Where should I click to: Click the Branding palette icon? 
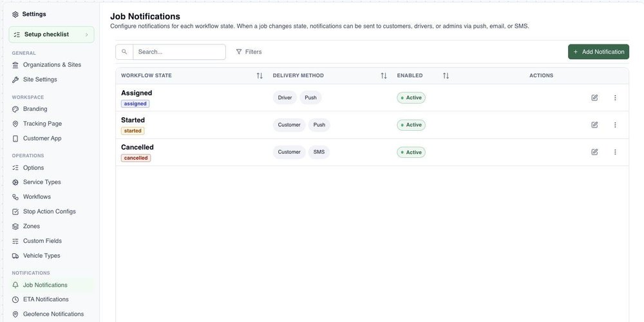point(15,109)
